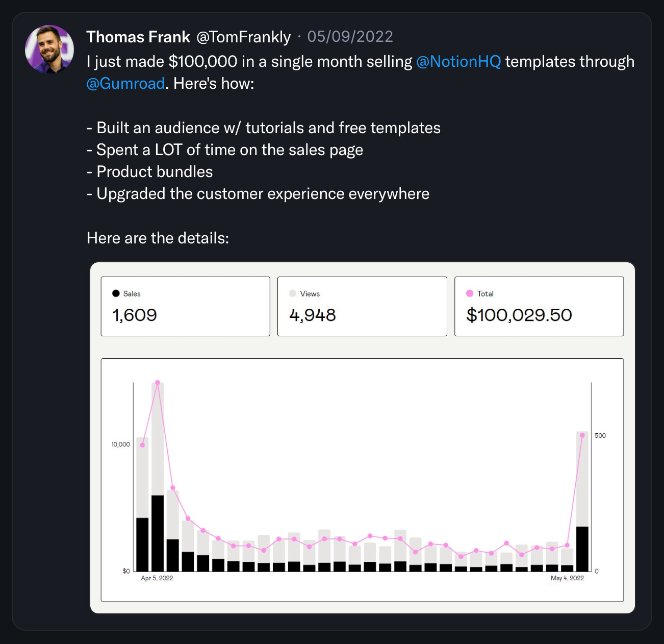Select the Total $100,029.50 stat card
664x644 pixels.
(539, 306)
